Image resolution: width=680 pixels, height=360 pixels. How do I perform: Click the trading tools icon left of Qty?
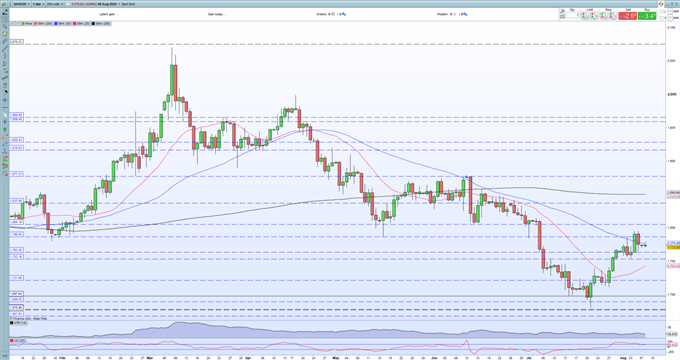pyautogui.click(x=562, y=11)
